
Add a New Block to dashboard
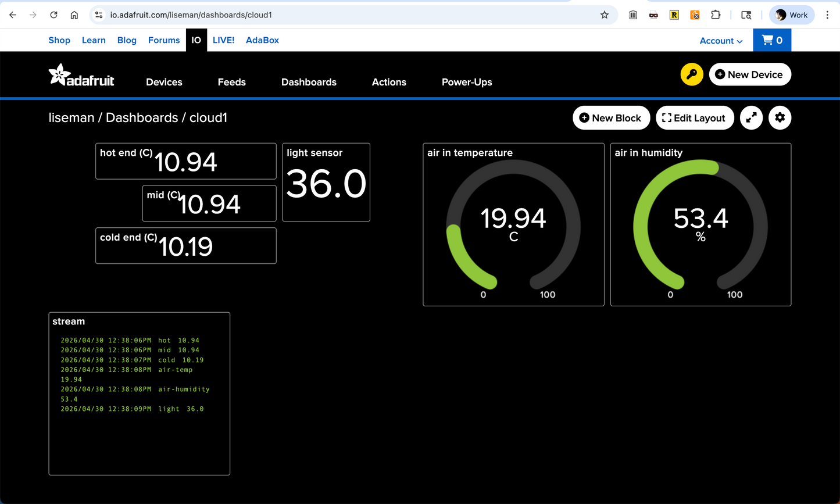pyautogui.click(x=610, y=118)
